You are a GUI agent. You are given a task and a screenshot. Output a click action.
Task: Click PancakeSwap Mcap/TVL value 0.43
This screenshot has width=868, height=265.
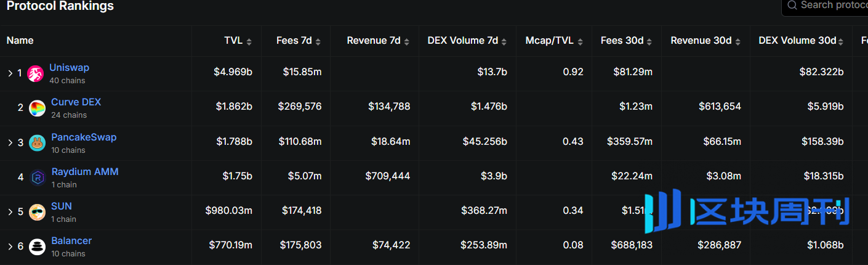click(x=573, y=142)
